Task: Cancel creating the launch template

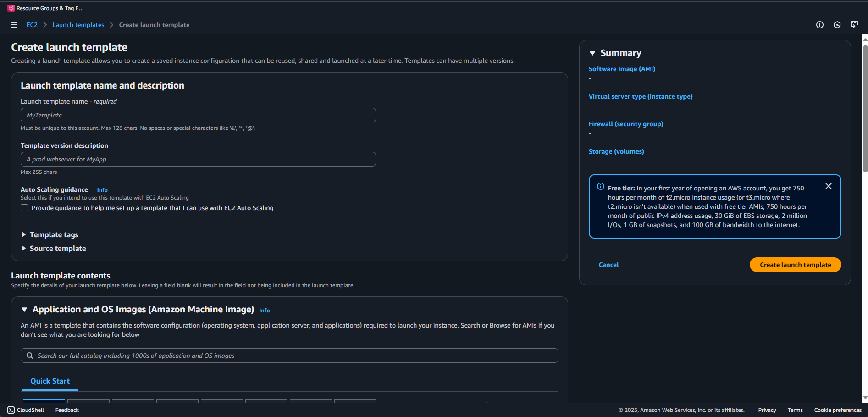Action: [608, 265]
